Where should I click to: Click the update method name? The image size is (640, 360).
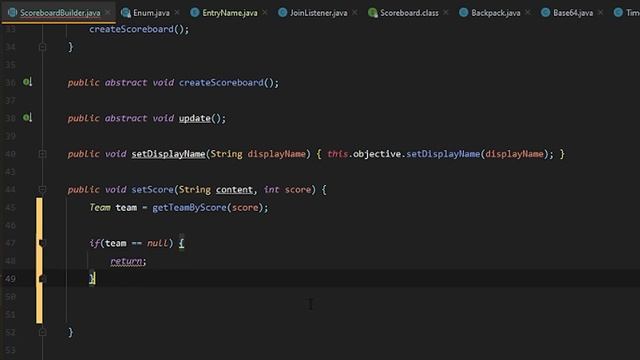coord(195,118)
